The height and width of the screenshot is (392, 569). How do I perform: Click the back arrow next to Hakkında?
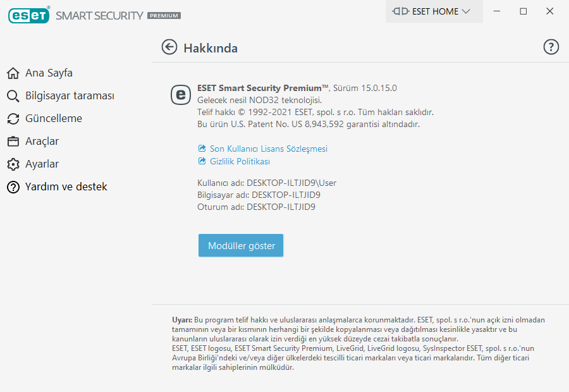click(169, 47)
